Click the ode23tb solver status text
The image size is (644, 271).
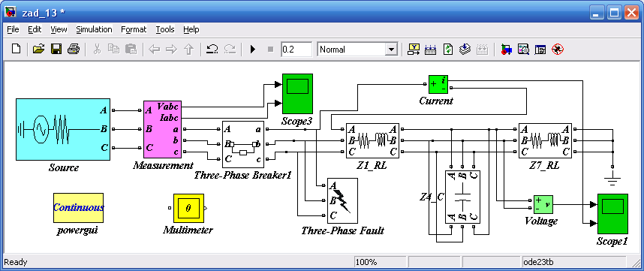[538, 261]
